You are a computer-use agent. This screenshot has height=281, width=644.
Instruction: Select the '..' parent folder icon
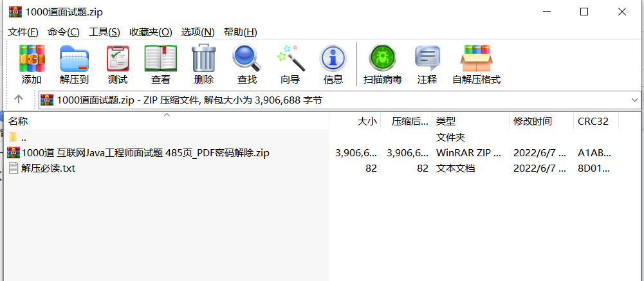point(14,136)
